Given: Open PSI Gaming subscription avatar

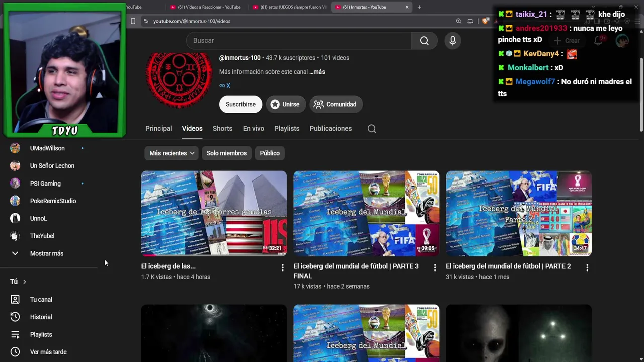Looking at the screenshot, I should tap(15, 184).
